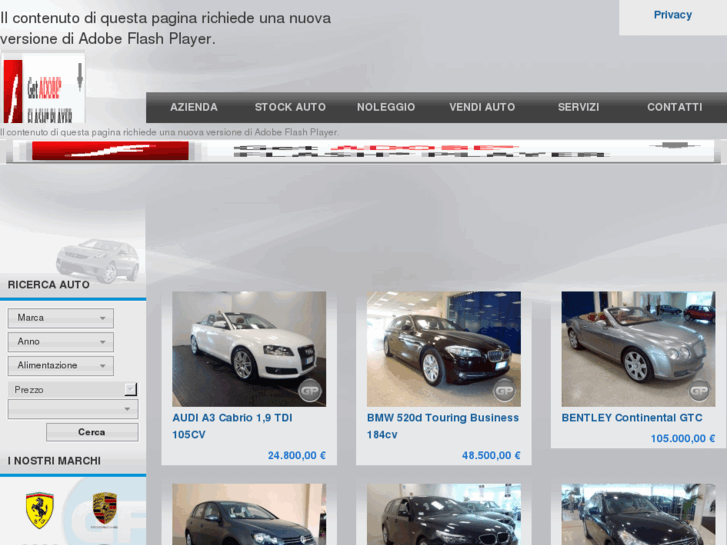Open AUDI A3 Cabrio 1,9 TDI link
Screen dimensions: 727x545
tap(232, 426)
